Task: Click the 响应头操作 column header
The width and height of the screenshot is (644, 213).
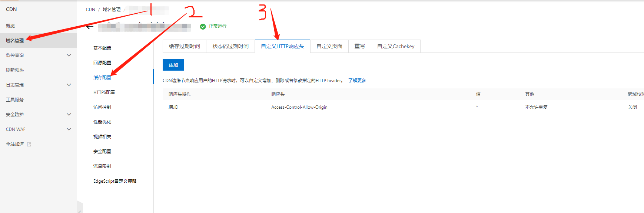Action: tap(180, 94)
